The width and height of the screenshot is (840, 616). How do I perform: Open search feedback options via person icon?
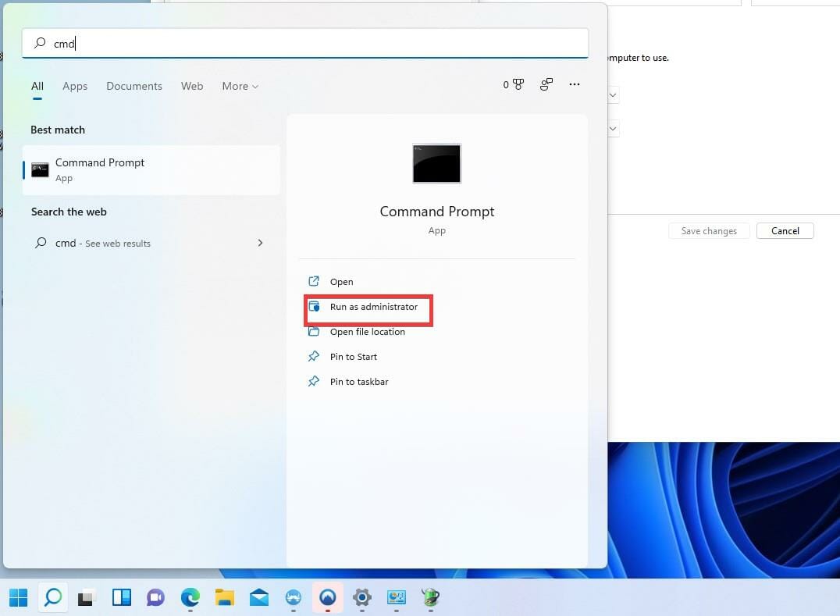click(x=546, y=84)
